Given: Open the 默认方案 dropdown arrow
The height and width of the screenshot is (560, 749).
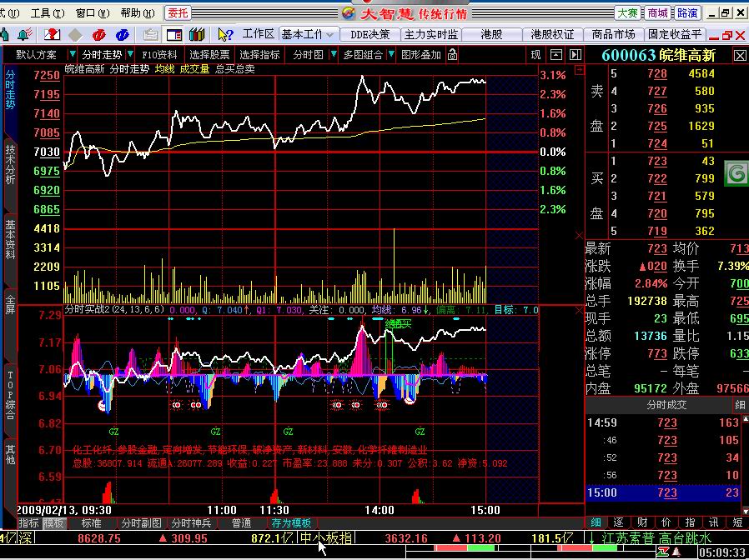Looking at the screenshot, I should click(73, 54).
